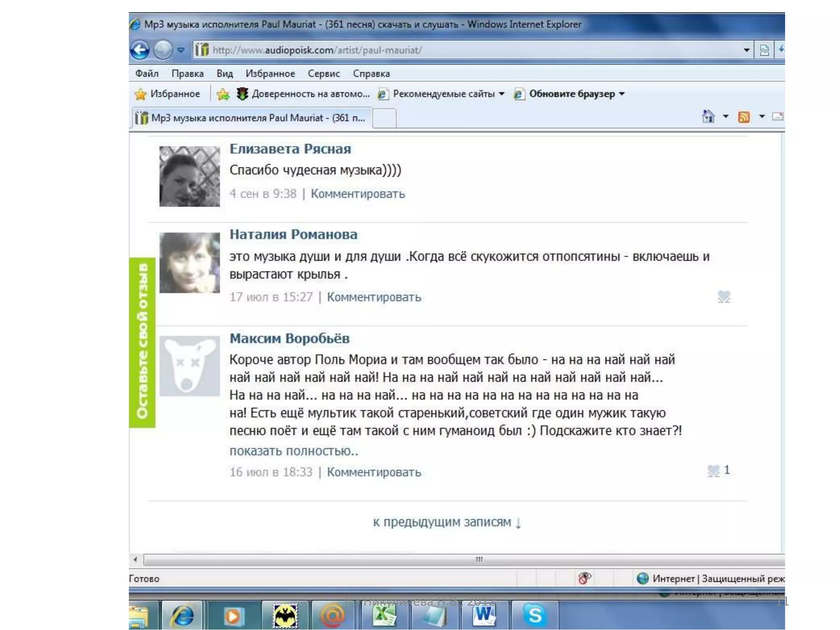
Task: Click the green Оставьте свой отзыв side tab
Action: tap(142, 342)
